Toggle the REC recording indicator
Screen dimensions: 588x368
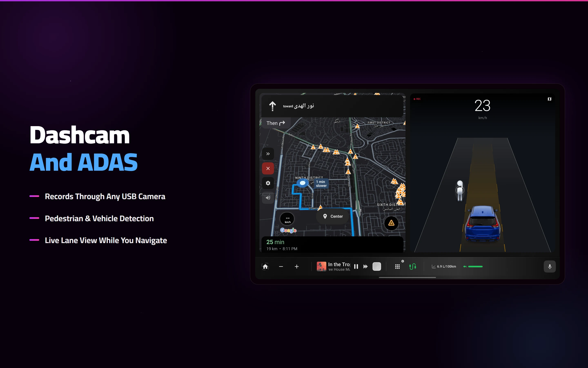tap(417, 99)
